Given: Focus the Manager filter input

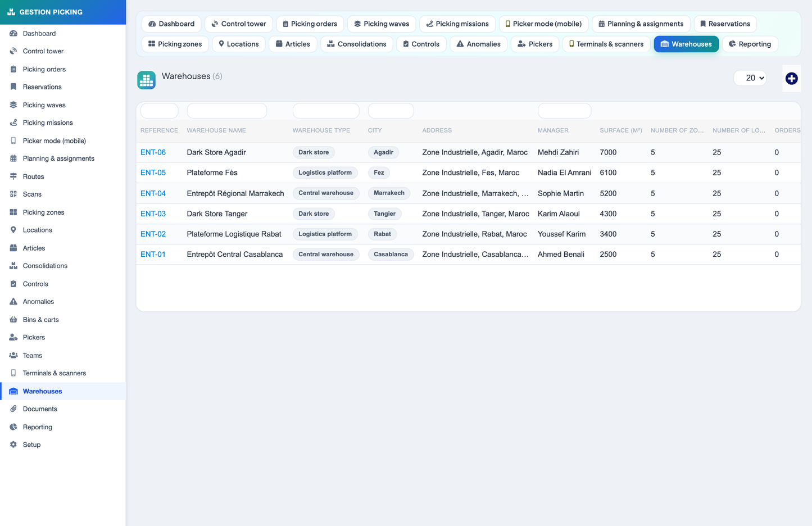Looking at the screenshot, I should point(564,111).
